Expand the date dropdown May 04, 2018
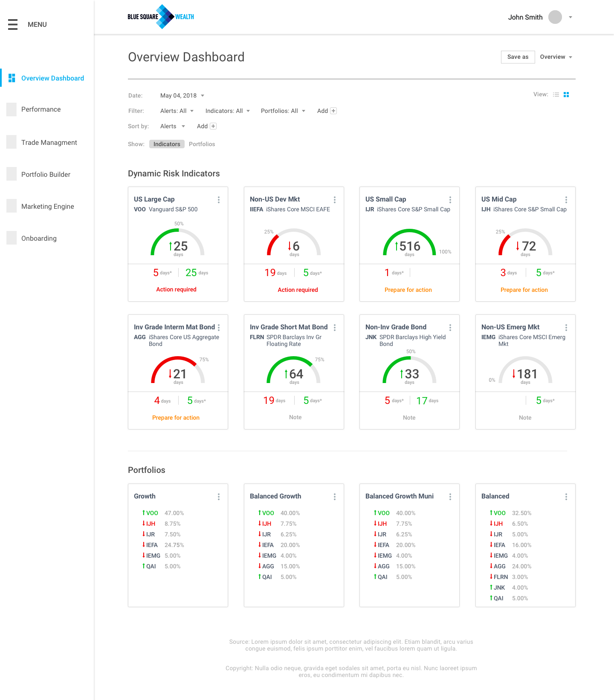The width and height of the screenshot is (614, 700). pyautogui.click(x=182, y=95)
